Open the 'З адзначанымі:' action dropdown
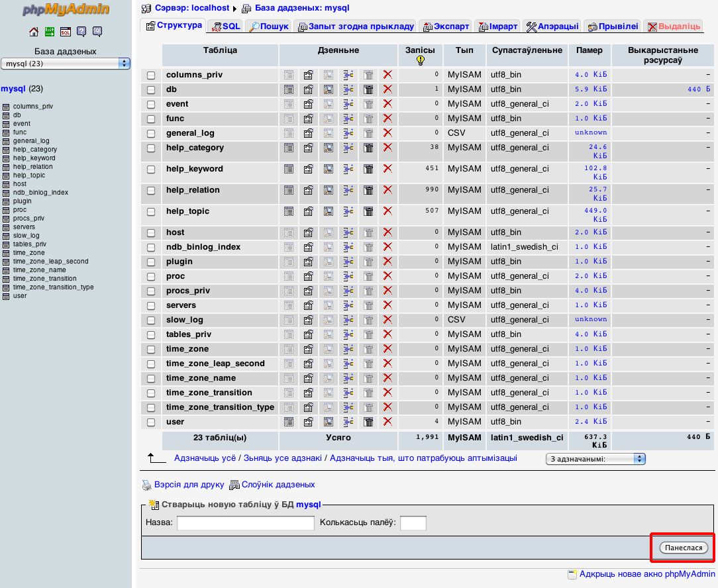The height and width of the screenshot is (588, 718). click(x=595, y=459)
